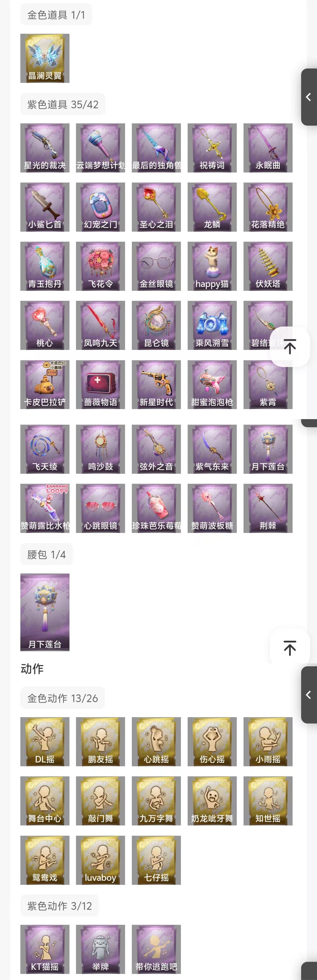Select the 奶龙呲牙舞 action icon
Image resolution: width=317 pixels, height=980 pixels.
(212, 801)
